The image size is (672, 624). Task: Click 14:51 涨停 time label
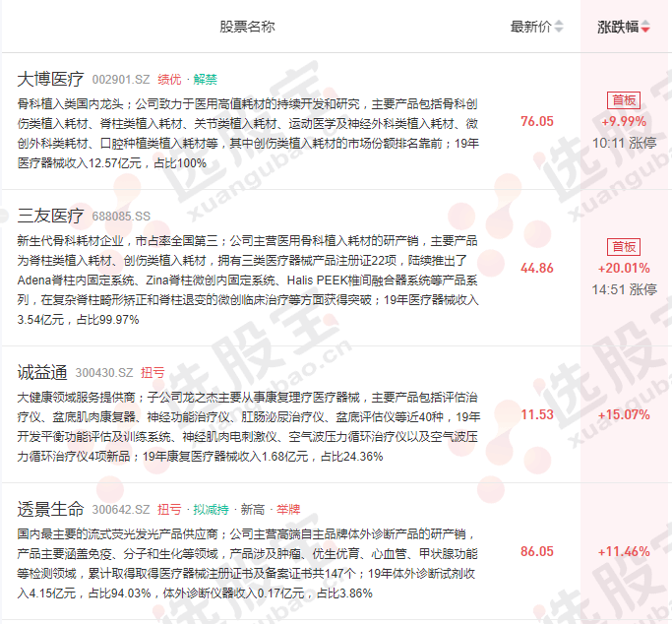624,289
